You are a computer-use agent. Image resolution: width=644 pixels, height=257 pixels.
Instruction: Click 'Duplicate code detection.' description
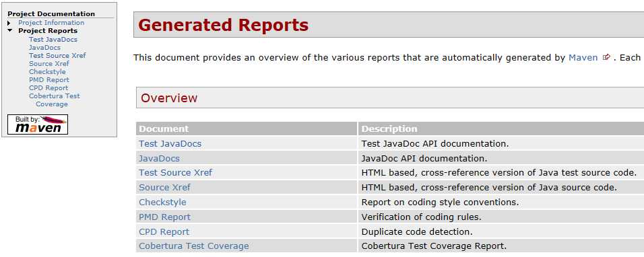point(417,231)
